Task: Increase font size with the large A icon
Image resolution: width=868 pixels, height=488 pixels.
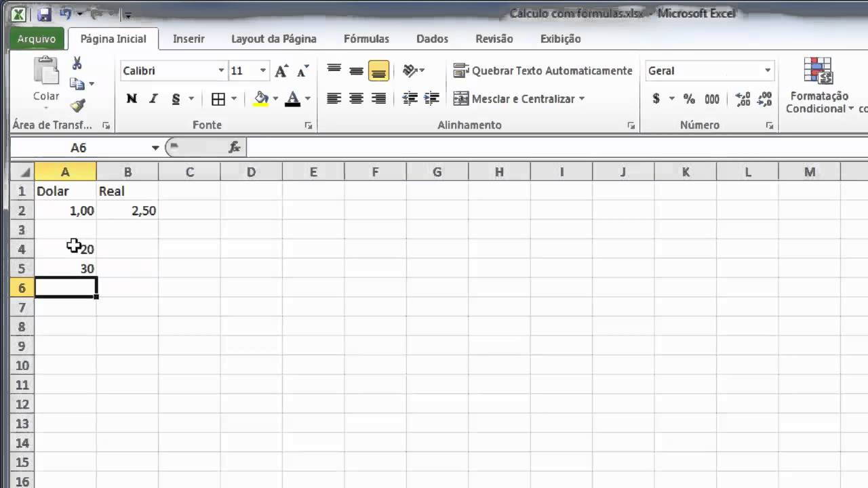Action: (x=281, y=70)
